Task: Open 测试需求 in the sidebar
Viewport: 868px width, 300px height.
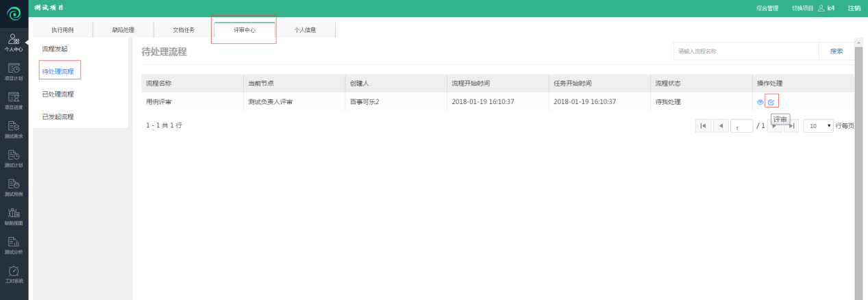Action: click(x=14, y=129)
